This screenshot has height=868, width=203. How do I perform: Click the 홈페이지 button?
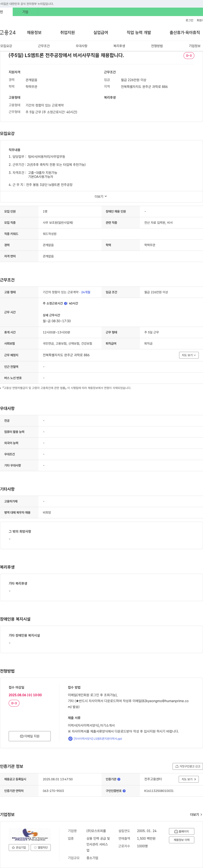point(181,831)
